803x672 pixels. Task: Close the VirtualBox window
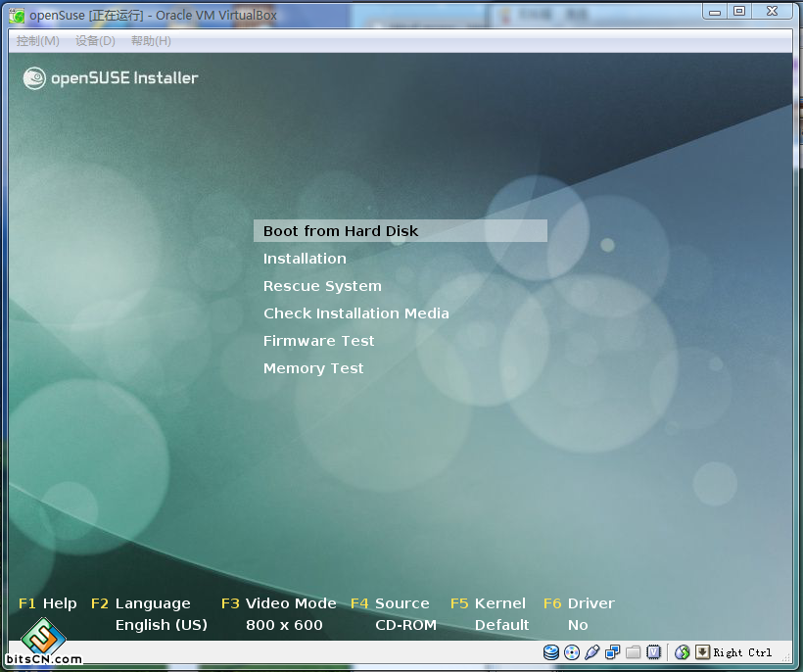coord(773,12)
